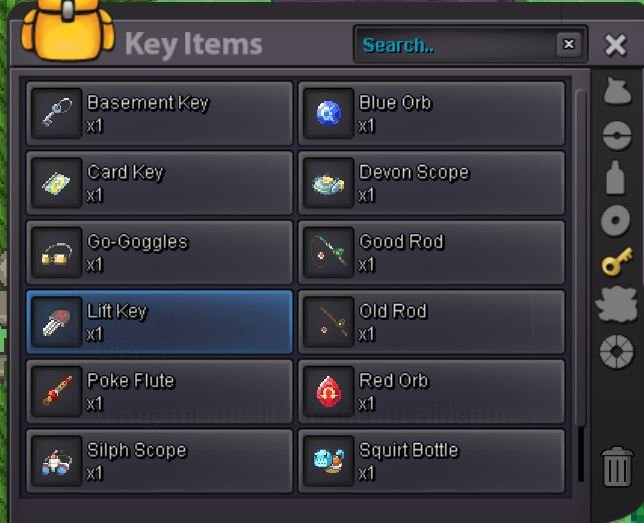The image size is (644, 523).
Task: Open the Items pouch bag tab
Action: 617,92
